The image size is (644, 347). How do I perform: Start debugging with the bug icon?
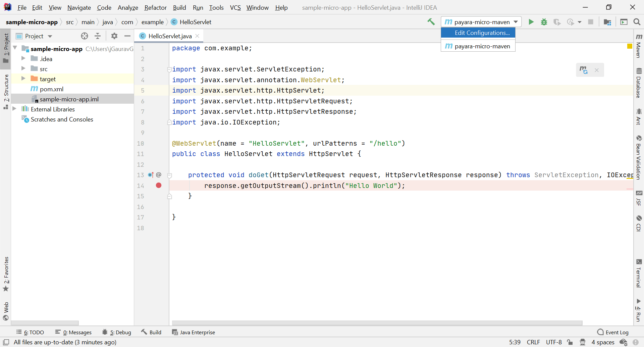click(544, 22)
